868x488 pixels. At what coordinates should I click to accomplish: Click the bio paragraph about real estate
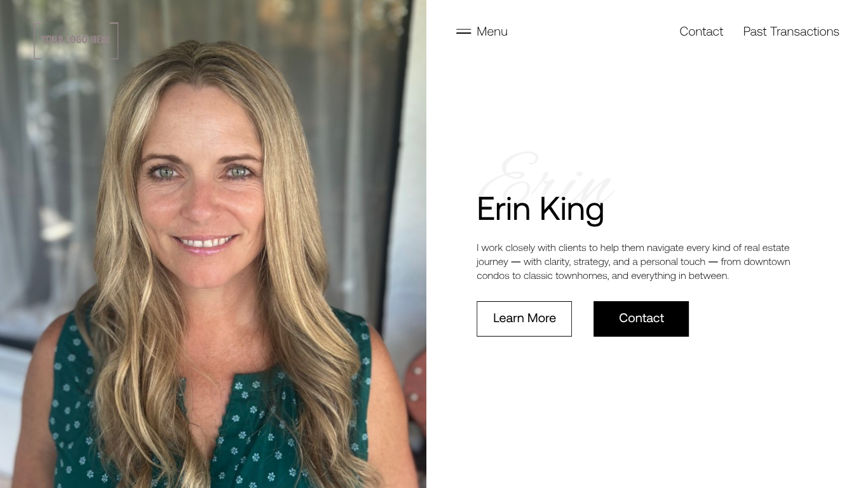634,262
